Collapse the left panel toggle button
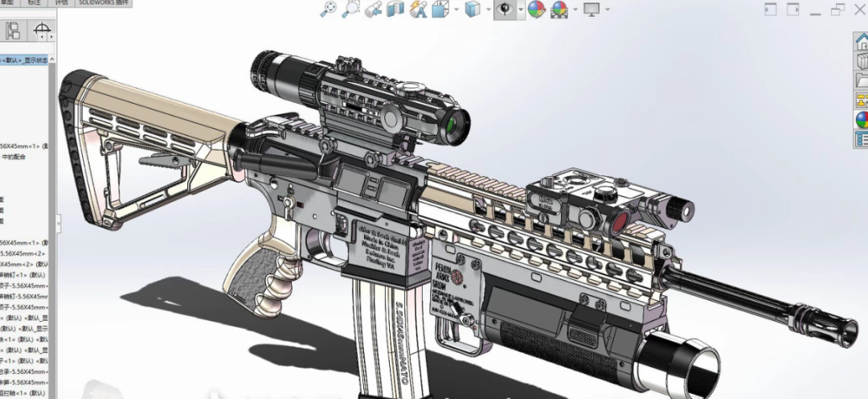The height and width of the screenshot is (399, 868). click(771, 9)
